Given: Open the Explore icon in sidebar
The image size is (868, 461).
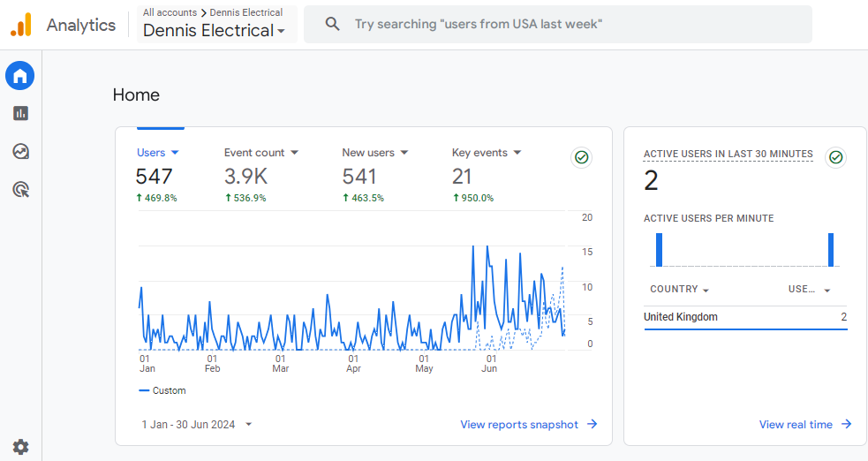Looking at the screenshot, I should pyautogui.click(x=20, y=151).
